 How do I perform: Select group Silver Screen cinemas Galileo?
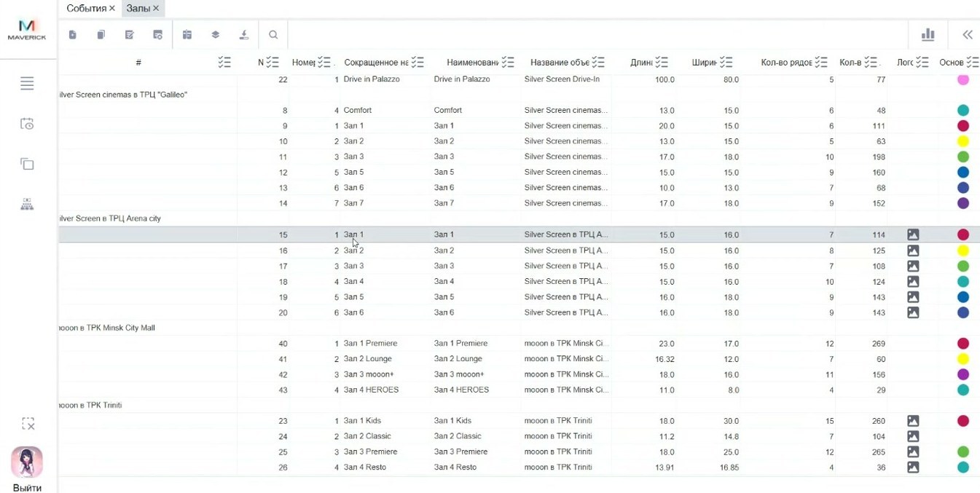click(123, 95)
